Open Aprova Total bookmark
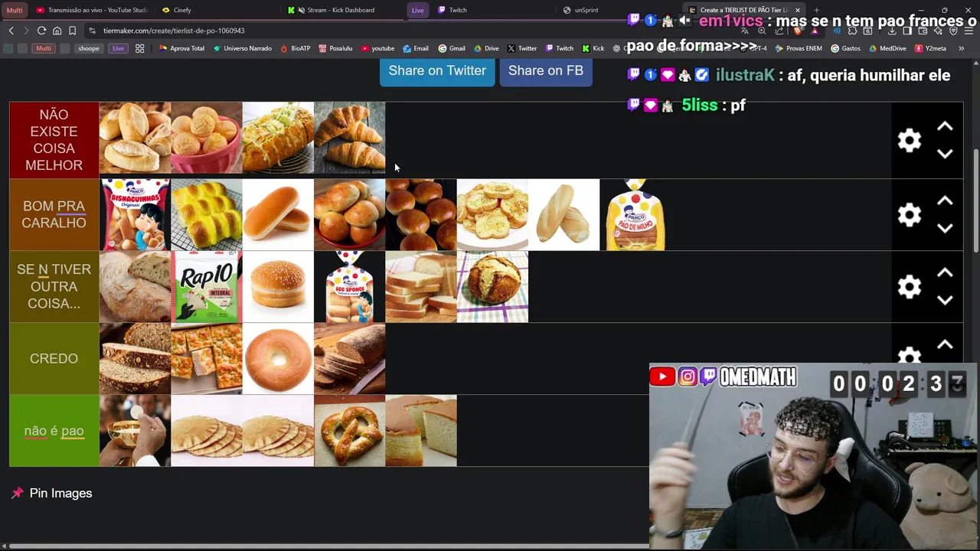The image size is (980, 551). pos(181,48)
